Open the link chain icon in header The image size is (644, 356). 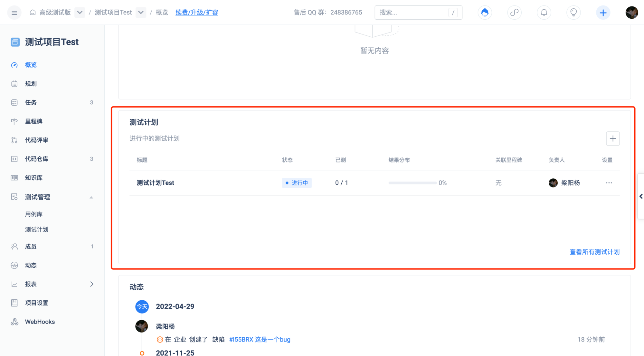point(514,13)
